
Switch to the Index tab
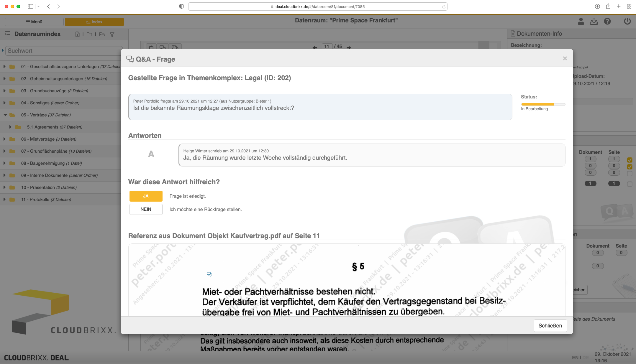click(x=94, y=22)
